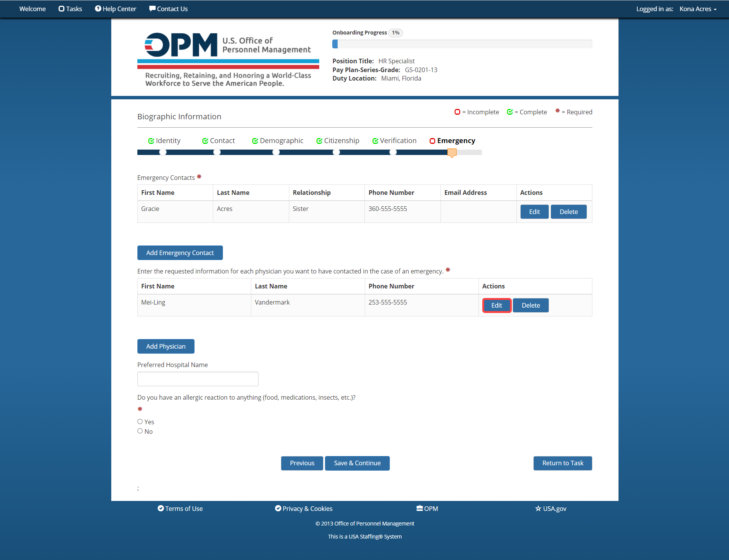The width and height of the screenshot is (729, 560).
Task: Click the Mei-Ling first name cell
Action: click(194, 305)
